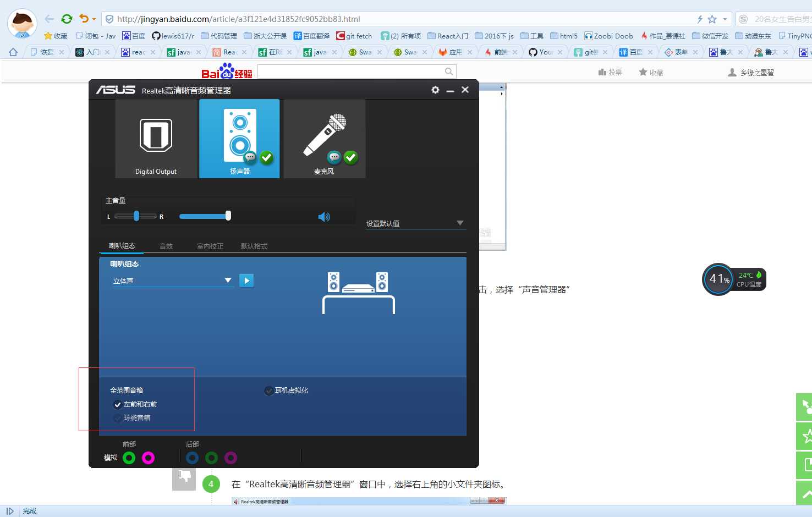Toggle the 耳机虚拟化 checkbox
The image size is (812, 517).
tap(269, 391)
